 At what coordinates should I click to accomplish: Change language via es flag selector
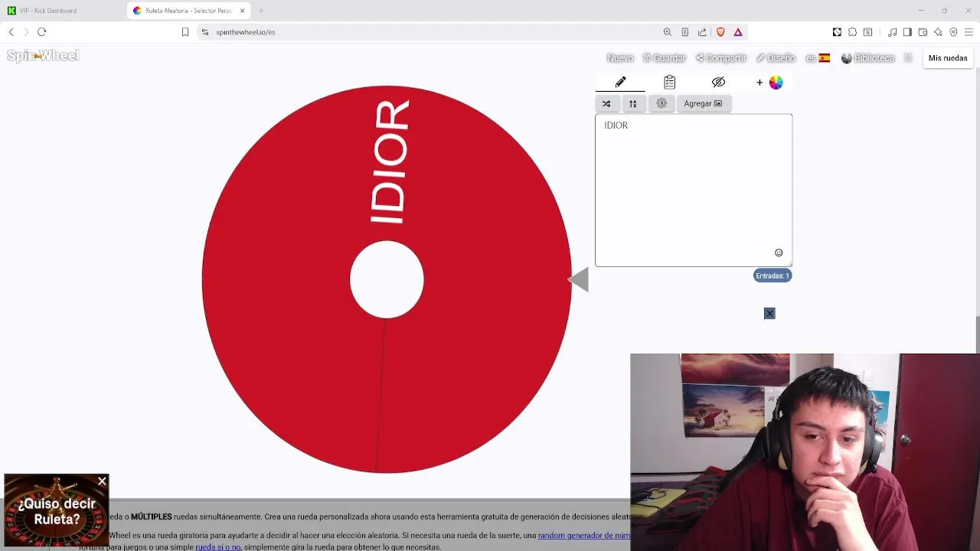point(818,58)
